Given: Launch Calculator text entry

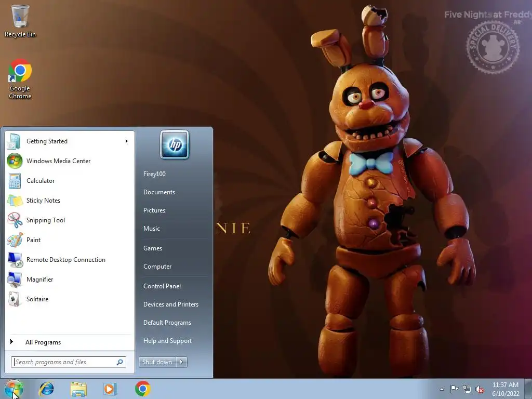Looking at the screenshot, I should tap(41, 180).
